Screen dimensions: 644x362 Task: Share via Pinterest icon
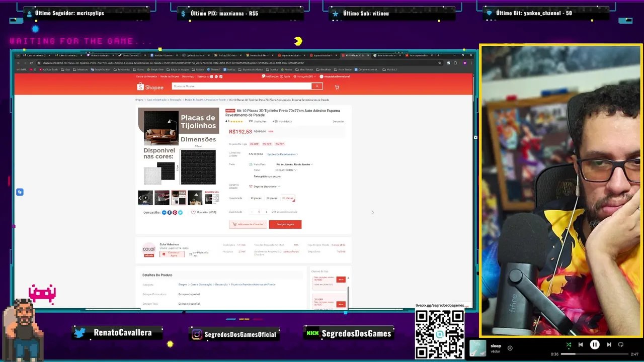(175, 212)
